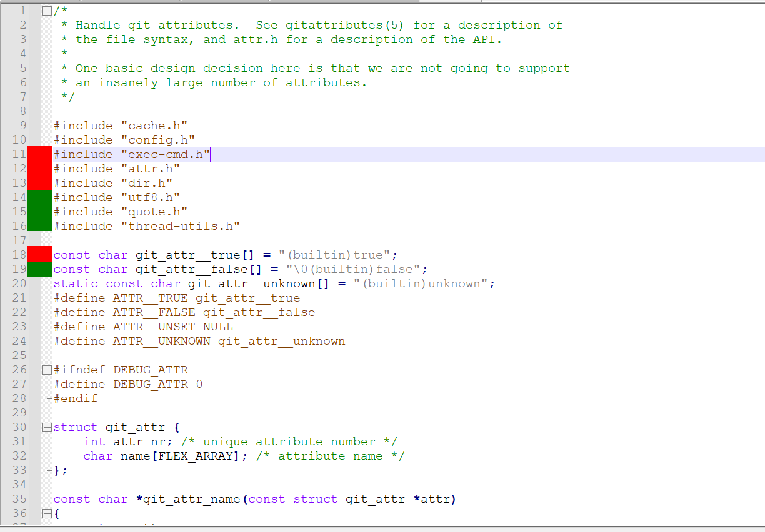Screen dimensions: 765x532
Task: Select line via line number 5
Action: click(22, 68)
